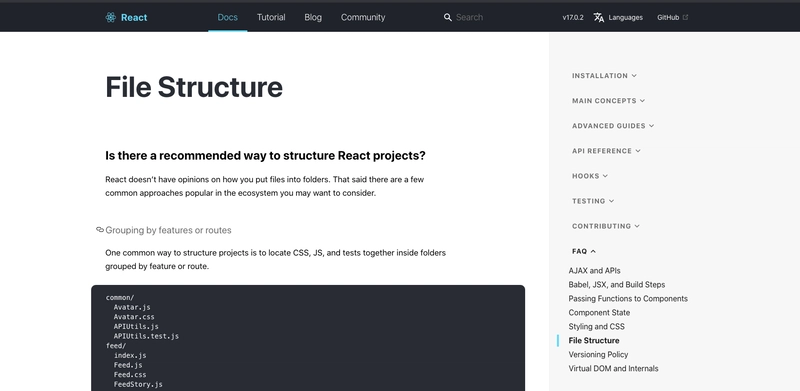Click the search magnifier icon
This screenshot has width=800, height=391.
(448, 17)
